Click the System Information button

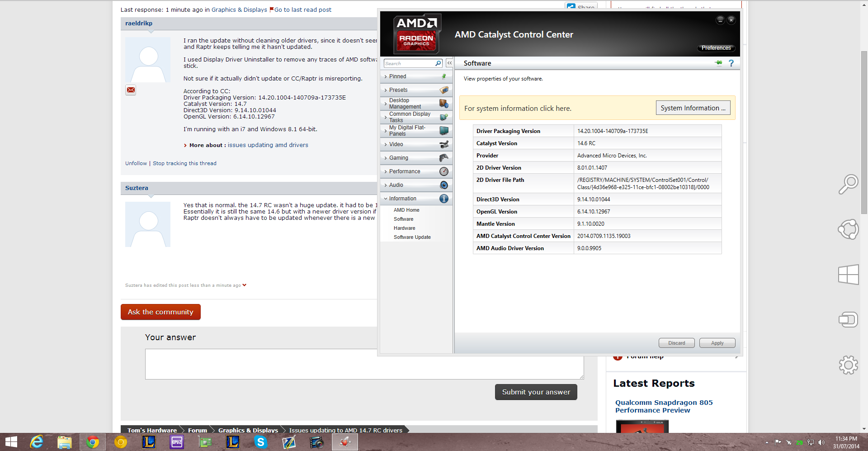(693, 108)
